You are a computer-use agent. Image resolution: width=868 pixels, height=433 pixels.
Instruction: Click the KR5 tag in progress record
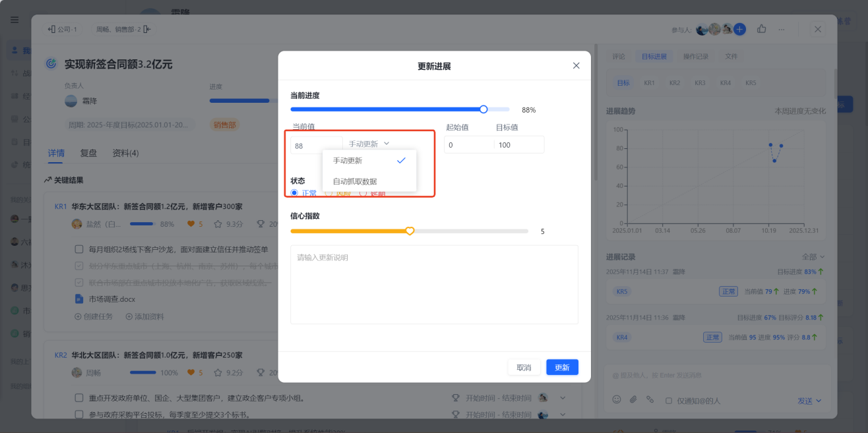[622, 291]
